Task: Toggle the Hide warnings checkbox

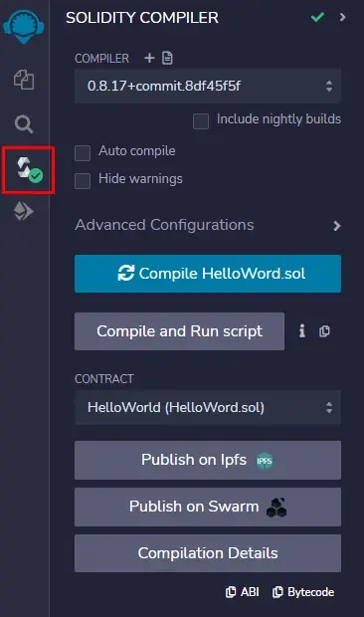Action: [x=83, y=181]
